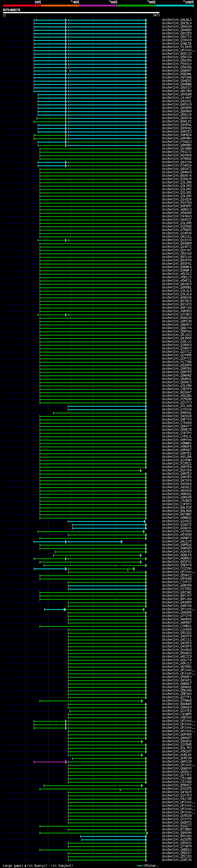Click the purple 60% segment of the color scale

point(99,6)
